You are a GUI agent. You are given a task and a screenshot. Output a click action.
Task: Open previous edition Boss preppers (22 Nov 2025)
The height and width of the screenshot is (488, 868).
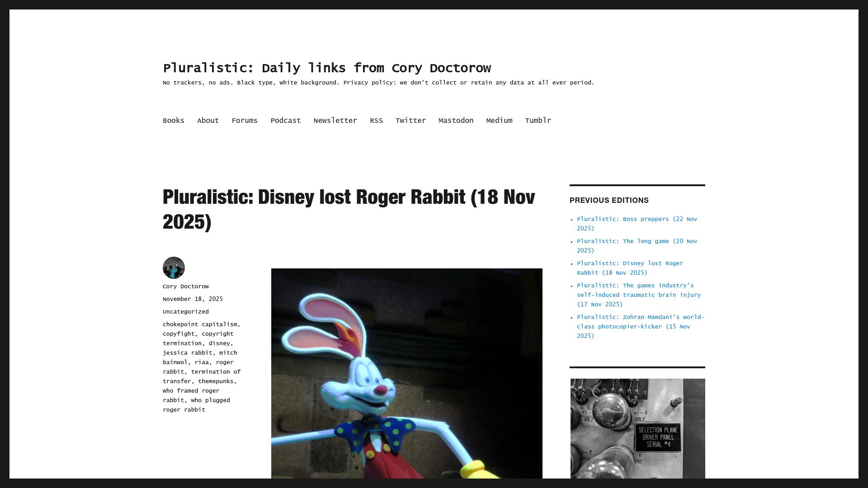637,224
